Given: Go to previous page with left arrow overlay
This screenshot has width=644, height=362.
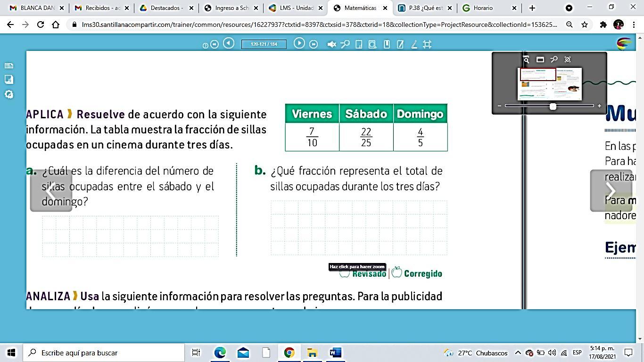Looking at the screenshot, I should [x=51, y=190].
